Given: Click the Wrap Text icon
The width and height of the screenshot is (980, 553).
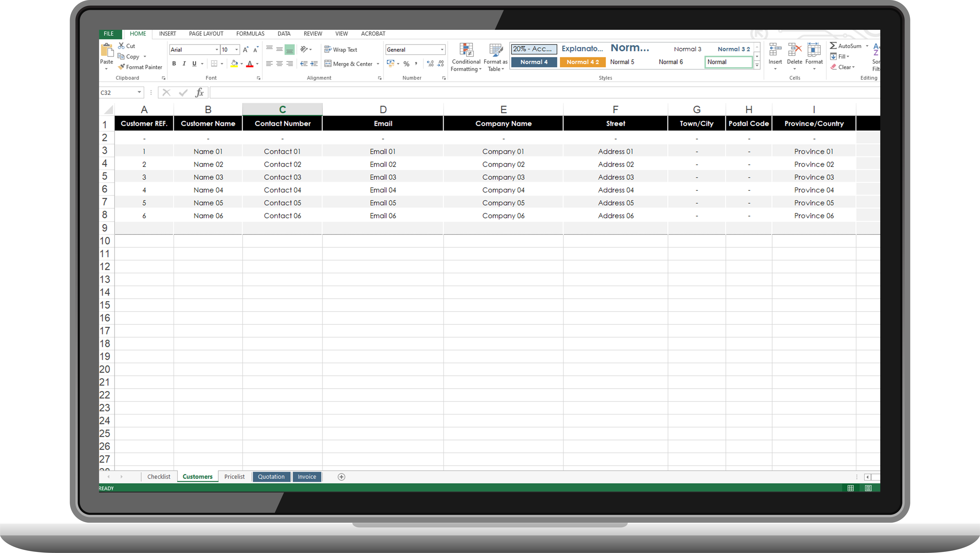Looking at the screenshot, I should click(328, 49).
